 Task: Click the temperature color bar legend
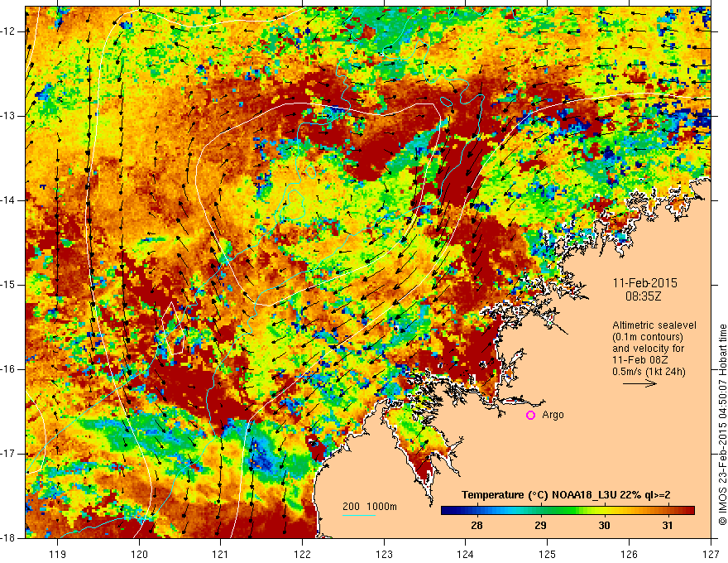coord(568,511)
